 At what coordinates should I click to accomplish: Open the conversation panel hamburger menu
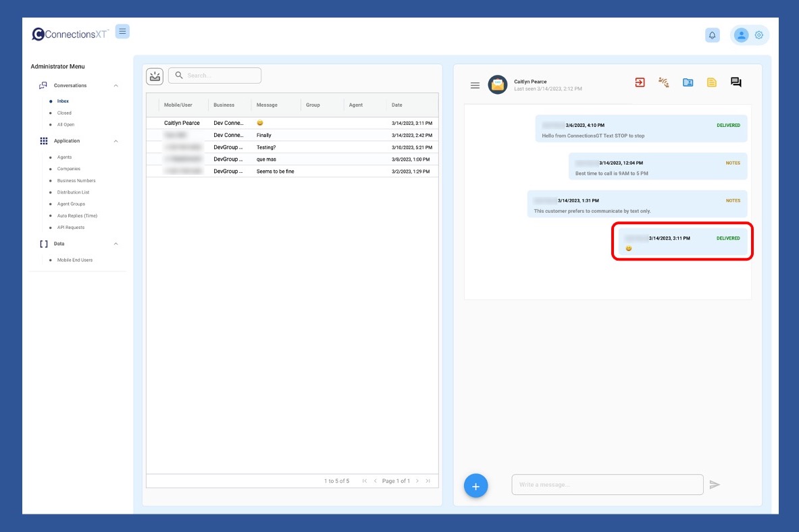pyautogui.click(x=475, y=85)
